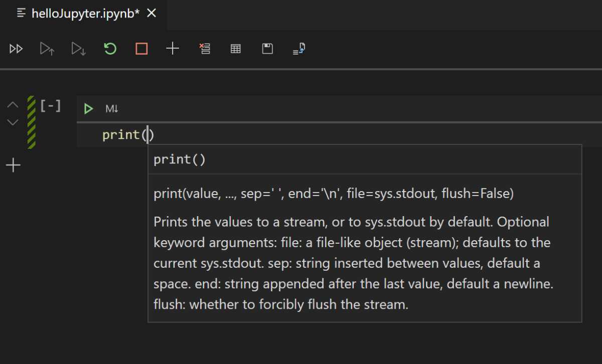
Task: Export the notebook to another format
Action: click(298, 49)
